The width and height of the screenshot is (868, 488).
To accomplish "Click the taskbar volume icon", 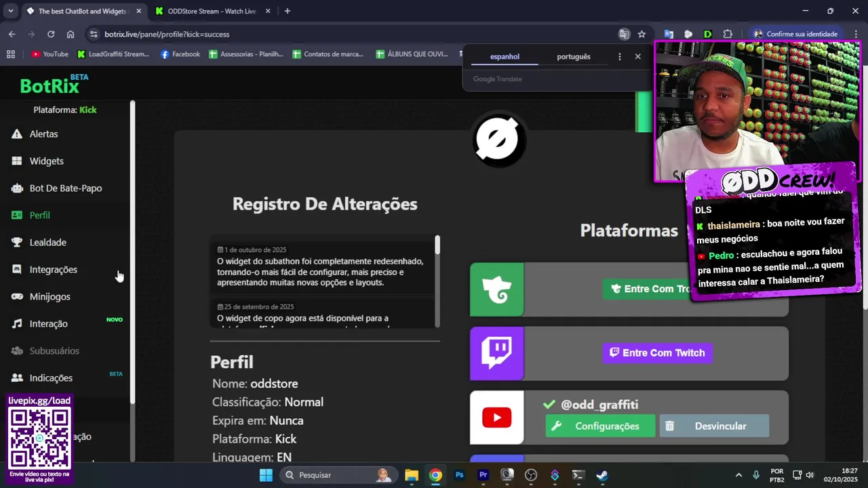I will [x=810, y=475].
